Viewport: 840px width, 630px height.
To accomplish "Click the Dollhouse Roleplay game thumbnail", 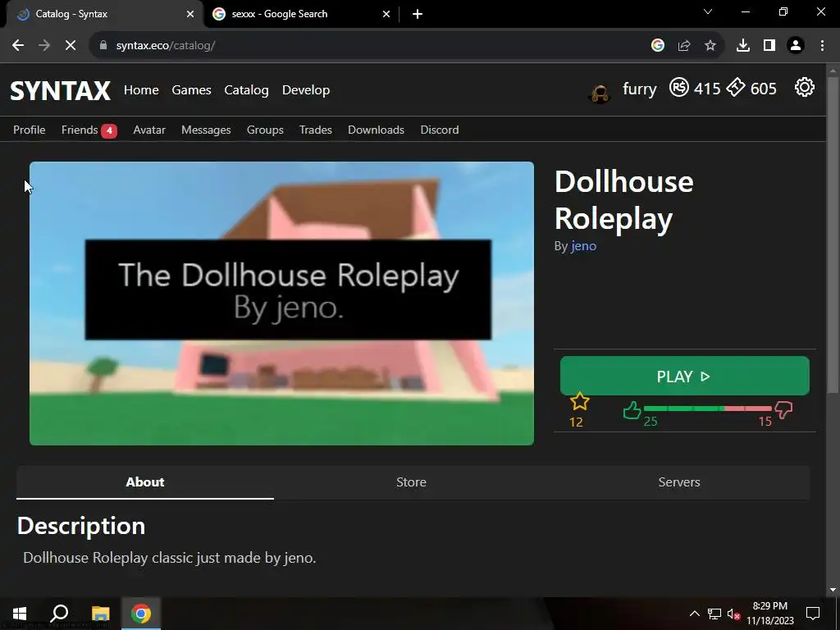I will 282,304.
